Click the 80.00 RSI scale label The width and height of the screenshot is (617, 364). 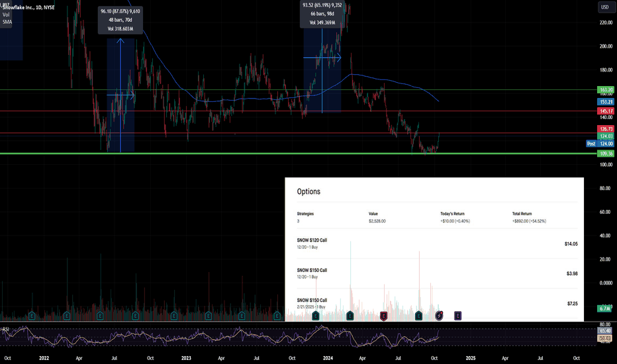tap(606, 324)
